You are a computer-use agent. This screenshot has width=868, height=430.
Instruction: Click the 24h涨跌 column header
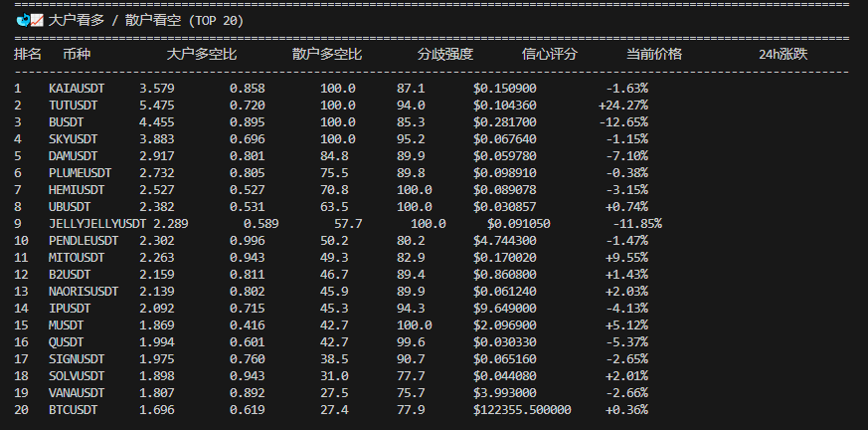point(782,54)
